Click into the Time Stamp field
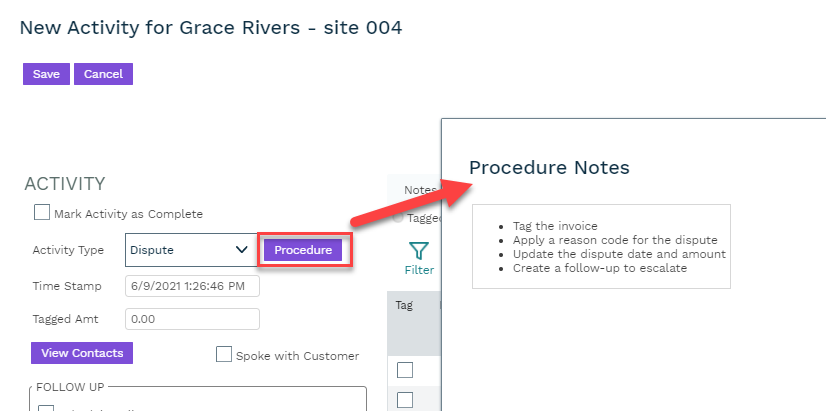Viewport: 826px width, 411px height. coord(192,286)
